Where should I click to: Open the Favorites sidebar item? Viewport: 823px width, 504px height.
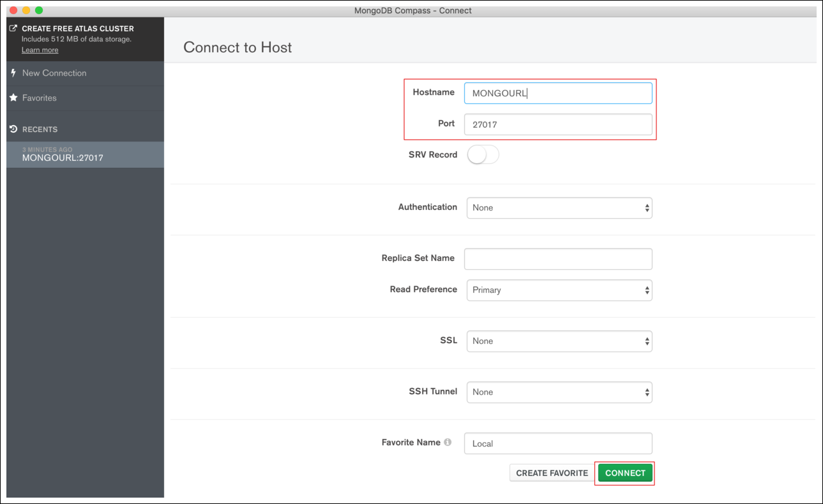coord(85,98)
